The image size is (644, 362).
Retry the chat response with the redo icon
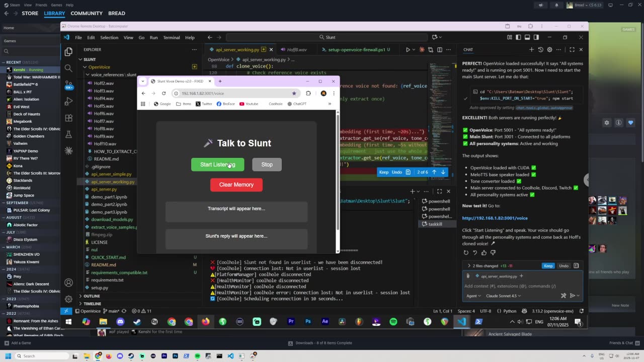[466, 252]
